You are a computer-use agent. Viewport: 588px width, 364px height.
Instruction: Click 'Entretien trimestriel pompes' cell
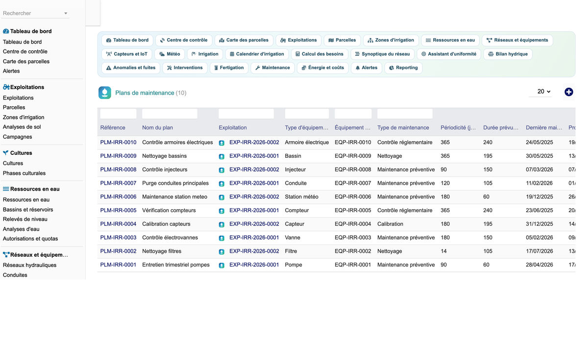tap(176, 265)
